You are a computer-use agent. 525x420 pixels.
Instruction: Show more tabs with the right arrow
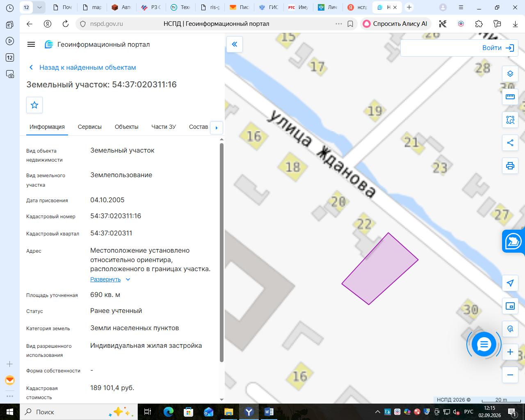(x=217, y=128)
